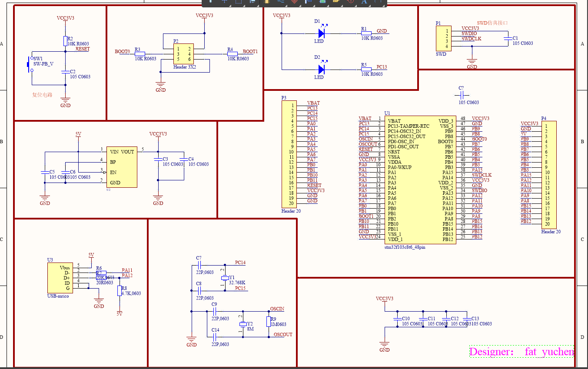Click the Y2 8M crystal symbol
Viewport: 588px width, 369px height.
click(x=243, y=324)
